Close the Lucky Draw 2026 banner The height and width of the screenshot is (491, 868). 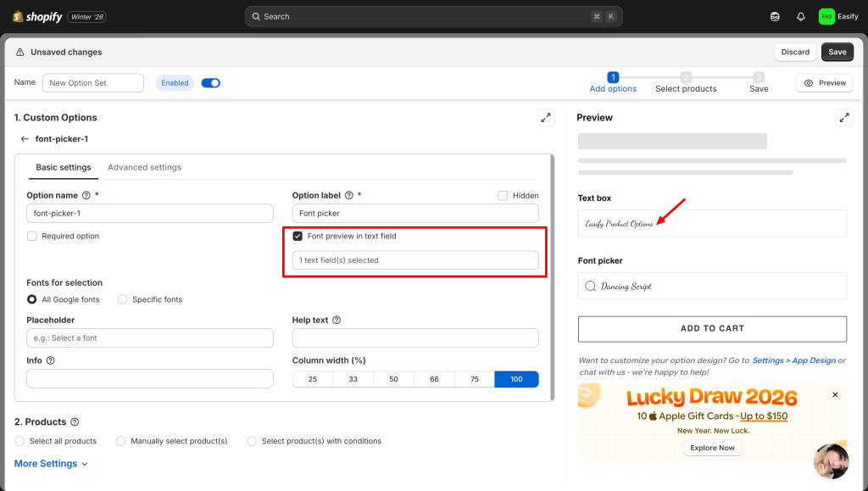click(835, 394)
